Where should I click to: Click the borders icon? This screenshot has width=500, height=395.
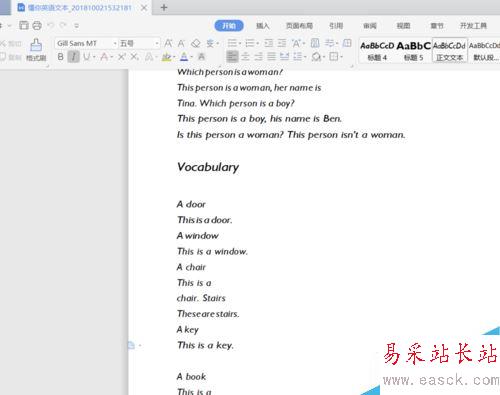pos(334,57)
